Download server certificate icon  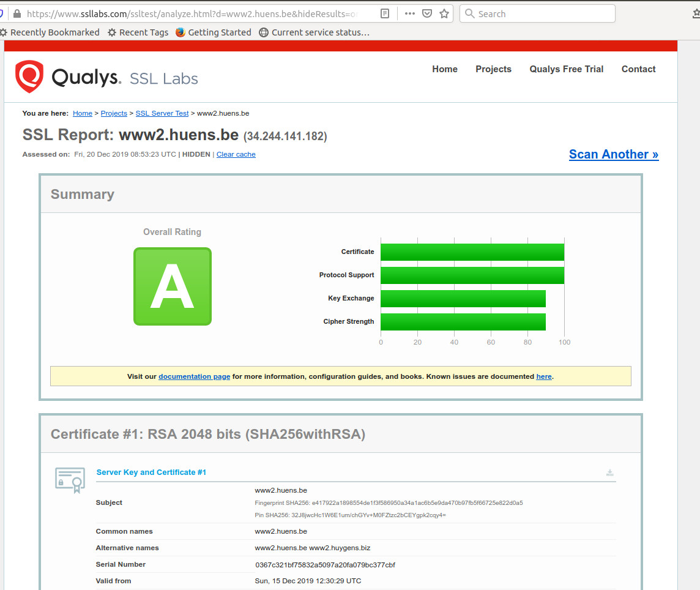tap(610, 472)
